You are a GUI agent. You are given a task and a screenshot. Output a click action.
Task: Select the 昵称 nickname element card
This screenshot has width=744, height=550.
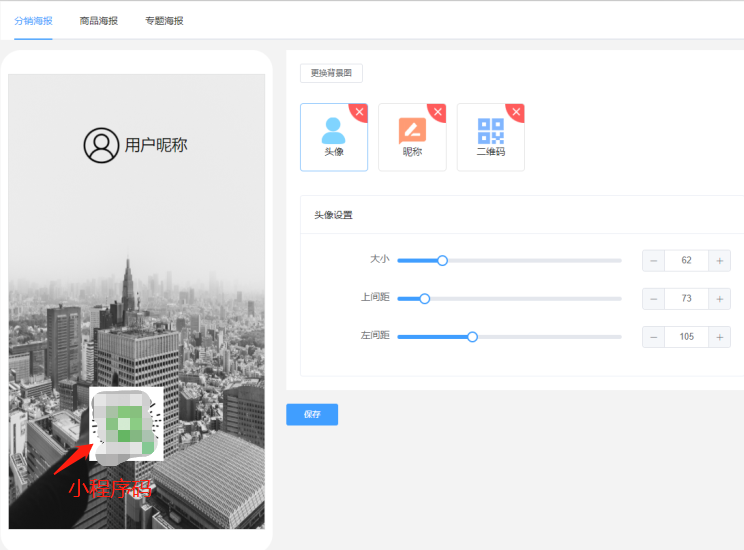tap(412, 137)
